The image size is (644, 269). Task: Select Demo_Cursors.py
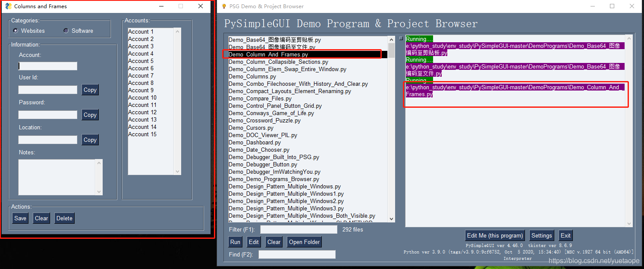point(308,128)
